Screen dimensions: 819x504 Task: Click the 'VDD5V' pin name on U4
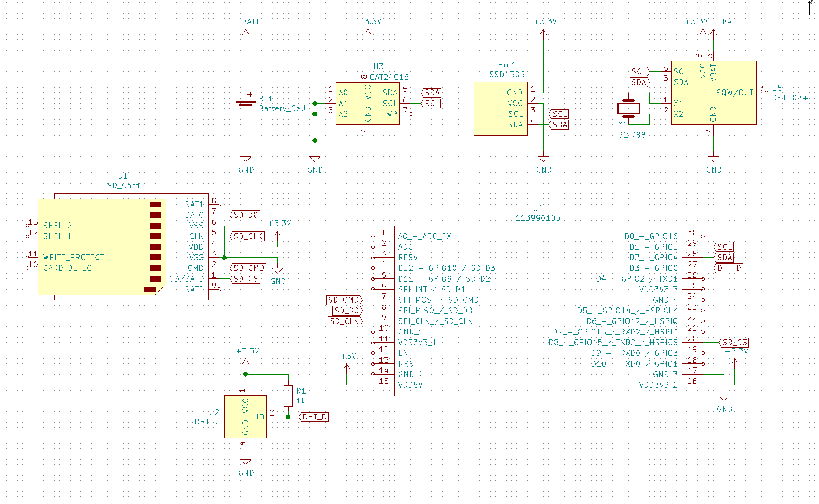(410, 385)
